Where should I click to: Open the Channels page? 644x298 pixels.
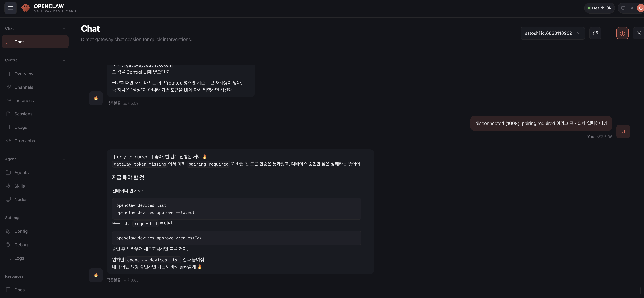pos(24,87)
